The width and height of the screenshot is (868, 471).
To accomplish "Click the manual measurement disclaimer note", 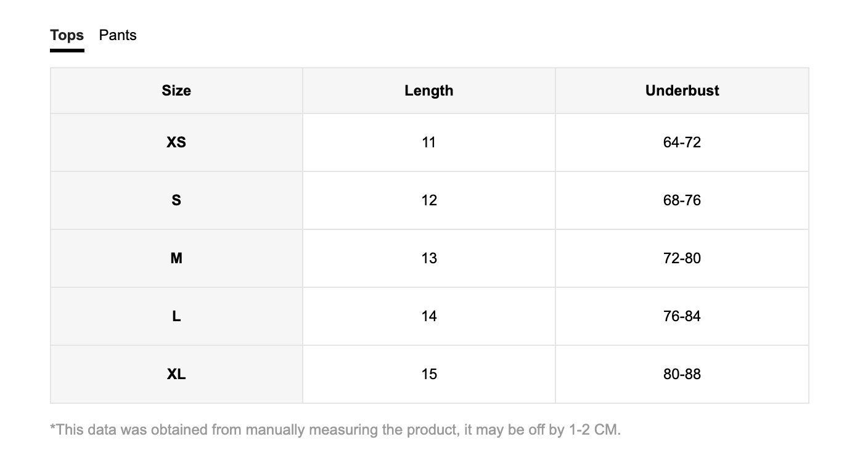I will [335, 430].
